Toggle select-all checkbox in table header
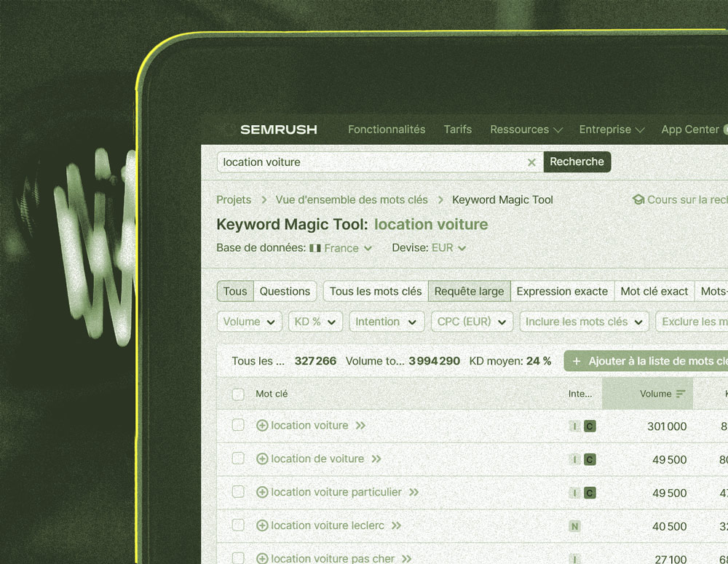728x564 pixels. click(238, 394)
